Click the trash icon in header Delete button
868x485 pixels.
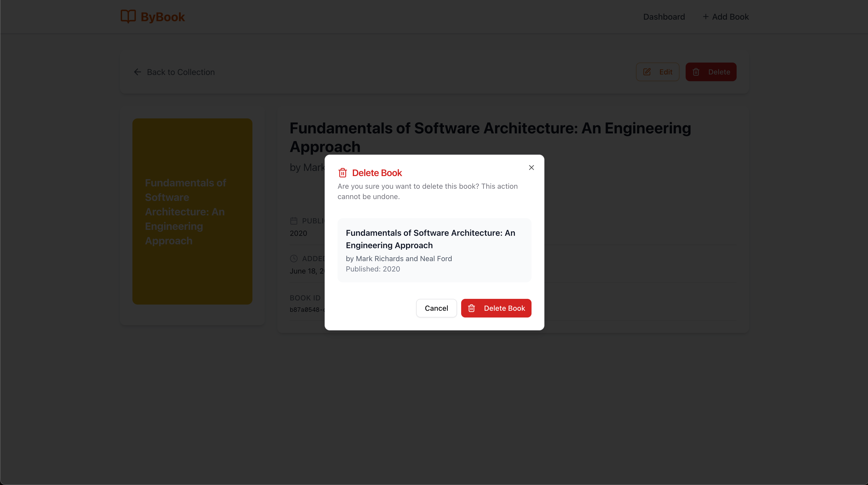click(x=696, y=72)
